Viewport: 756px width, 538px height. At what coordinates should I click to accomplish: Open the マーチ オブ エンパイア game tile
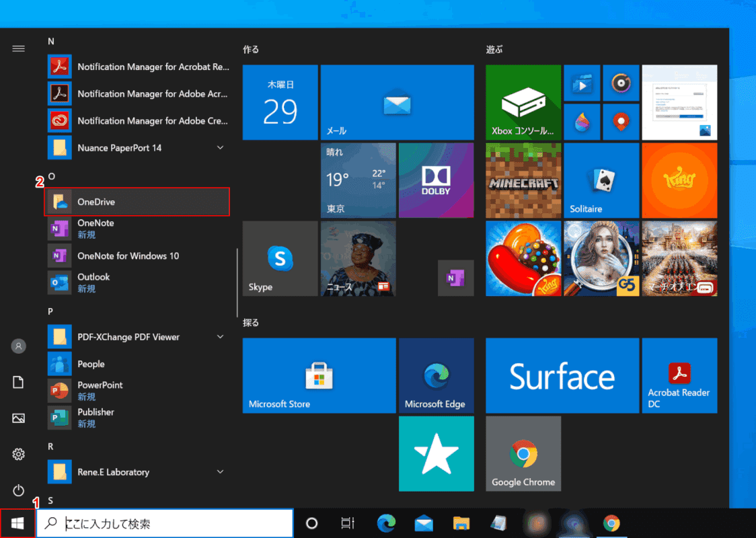tap(680, 259)
